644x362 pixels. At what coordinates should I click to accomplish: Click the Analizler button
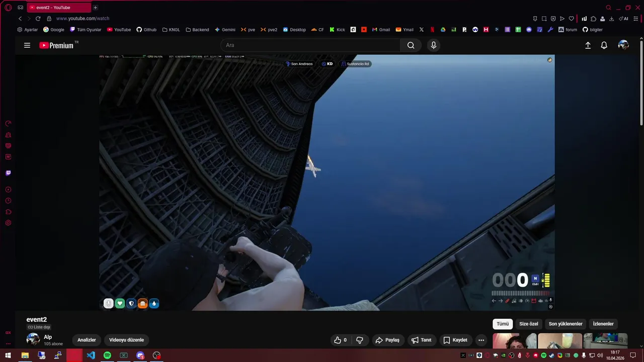coord(87,340)
